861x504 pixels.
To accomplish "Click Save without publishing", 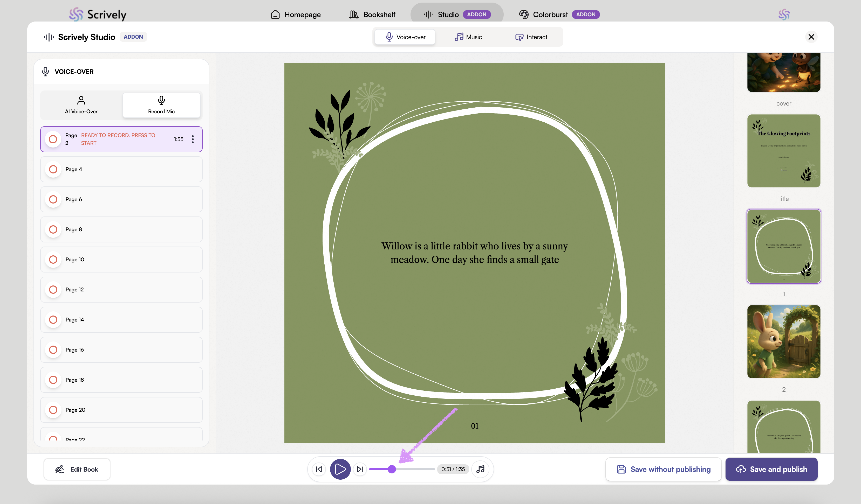I will (664, 469).
